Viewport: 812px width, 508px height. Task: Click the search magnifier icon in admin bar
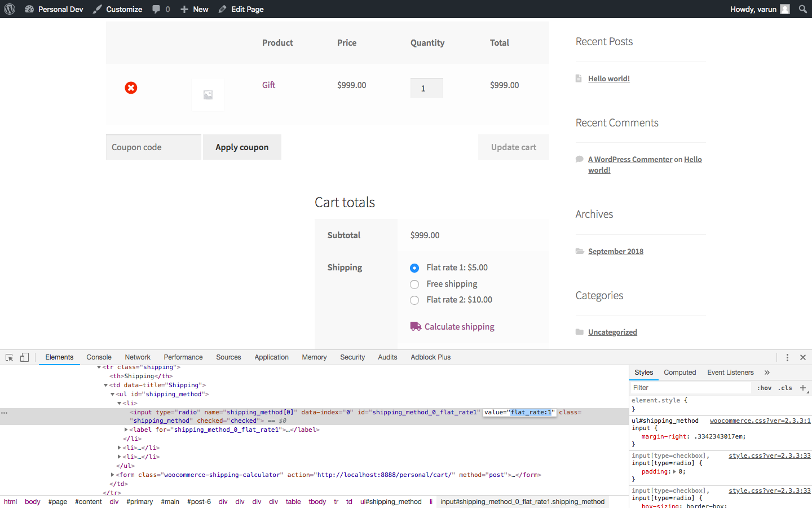(803, 9)
